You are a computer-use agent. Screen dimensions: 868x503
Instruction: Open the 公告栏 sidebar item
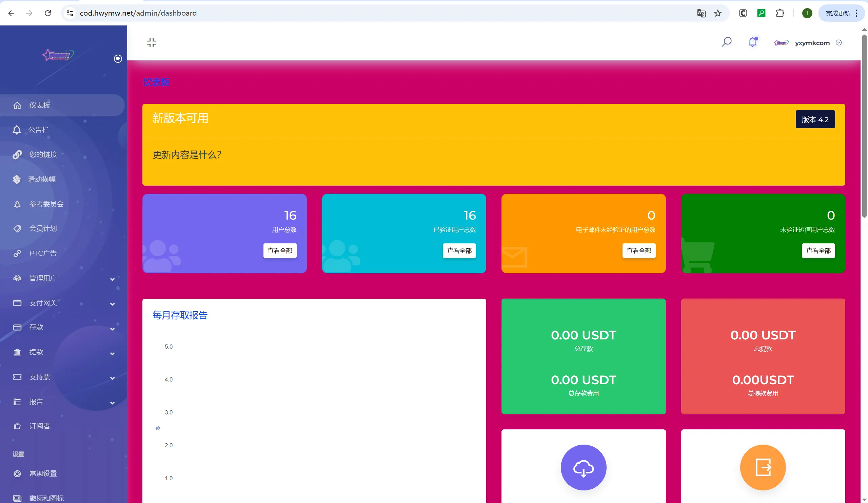39,130
